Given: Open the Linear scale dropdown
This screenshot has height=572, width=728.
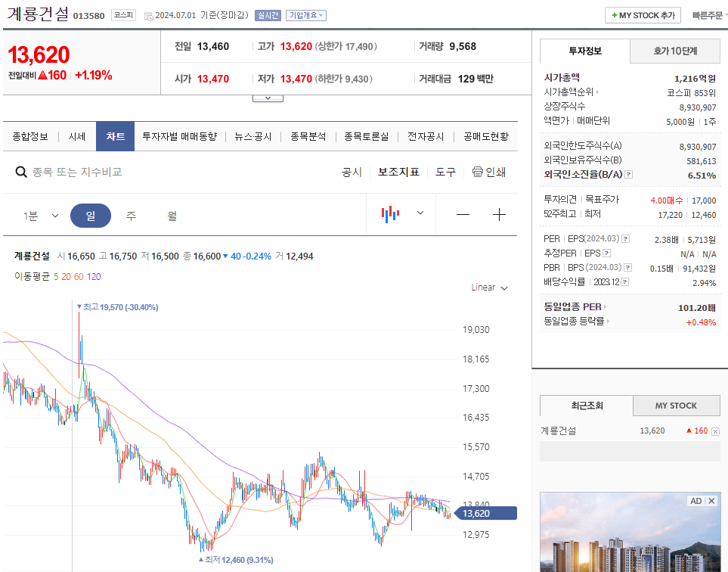Looking at the screenshot, I should 489,288.
